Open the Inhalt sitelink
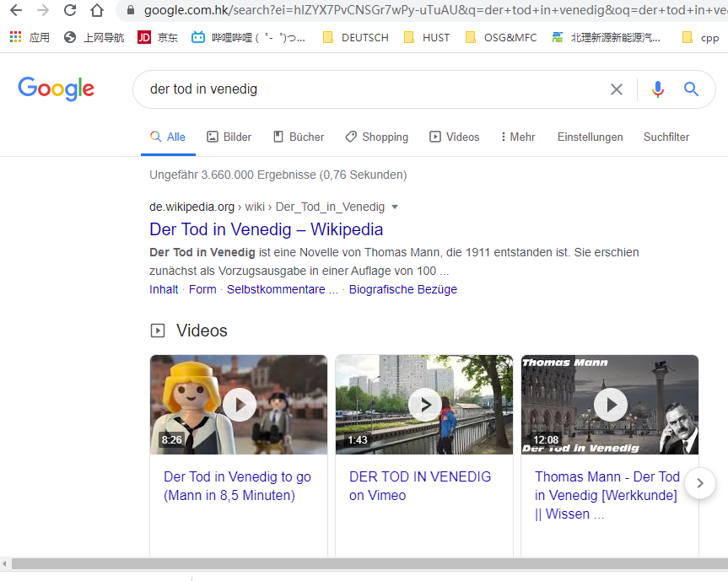728x581 pixels. coord(164,289)
